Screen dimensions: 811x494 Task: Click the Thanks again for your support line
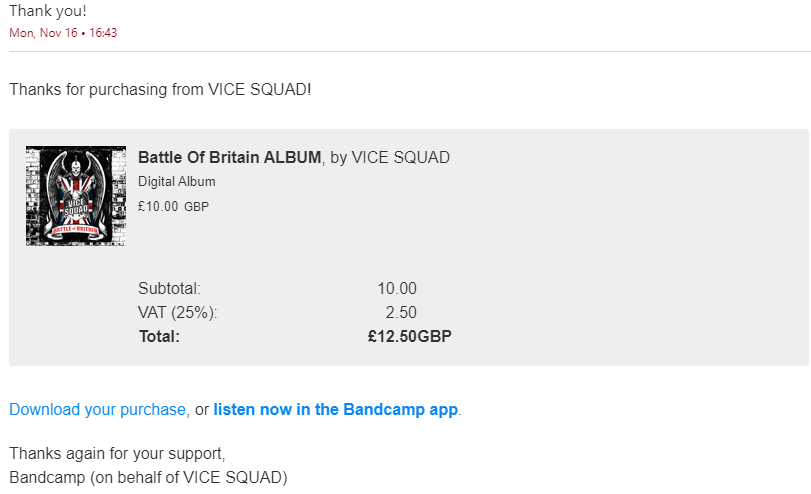117,453
